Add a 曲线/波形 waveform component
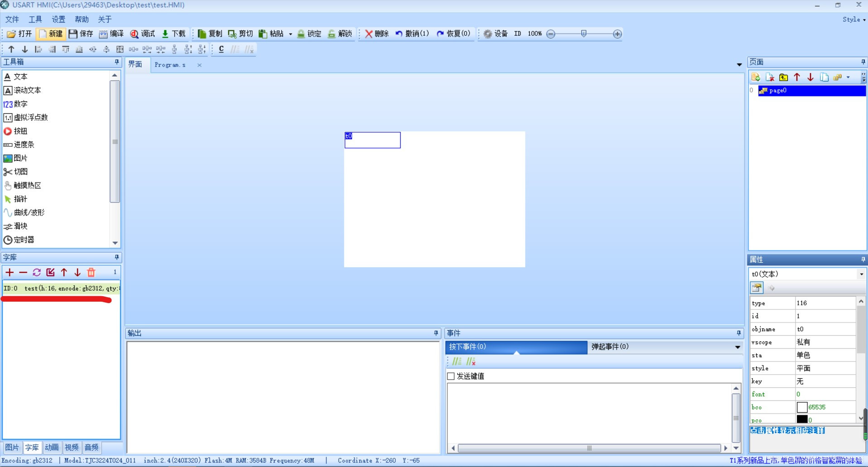Viewport: 868px width, 467px height. [24, 212]
